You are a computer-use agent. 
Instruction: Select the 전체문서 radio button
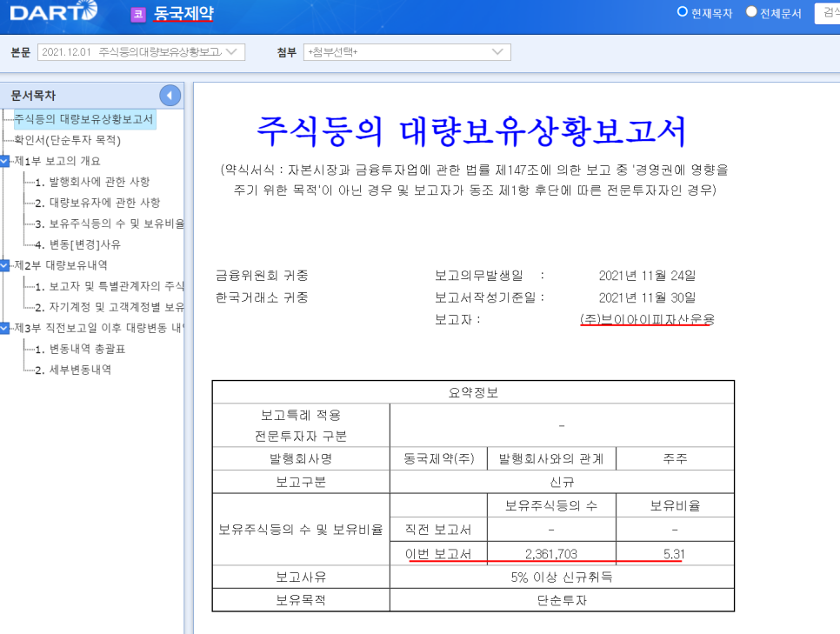751,12
